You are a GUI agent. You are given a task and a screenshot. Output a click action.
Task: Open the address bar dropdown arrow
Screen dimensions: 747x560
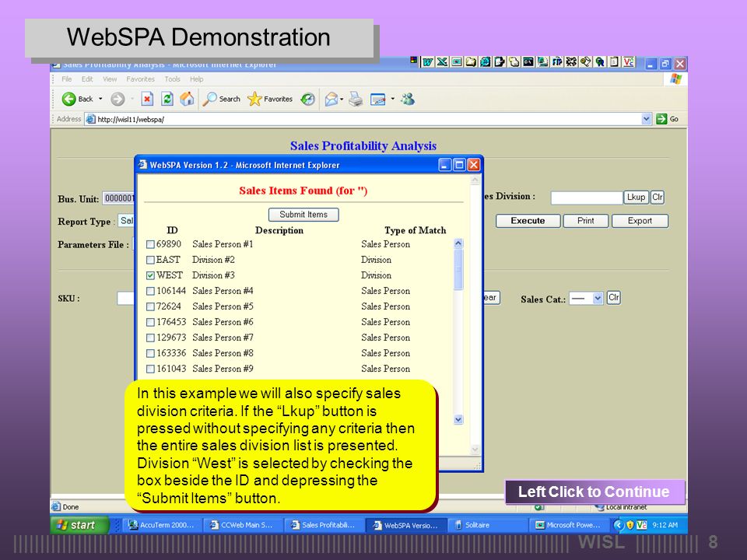click(x=646, y=119)
